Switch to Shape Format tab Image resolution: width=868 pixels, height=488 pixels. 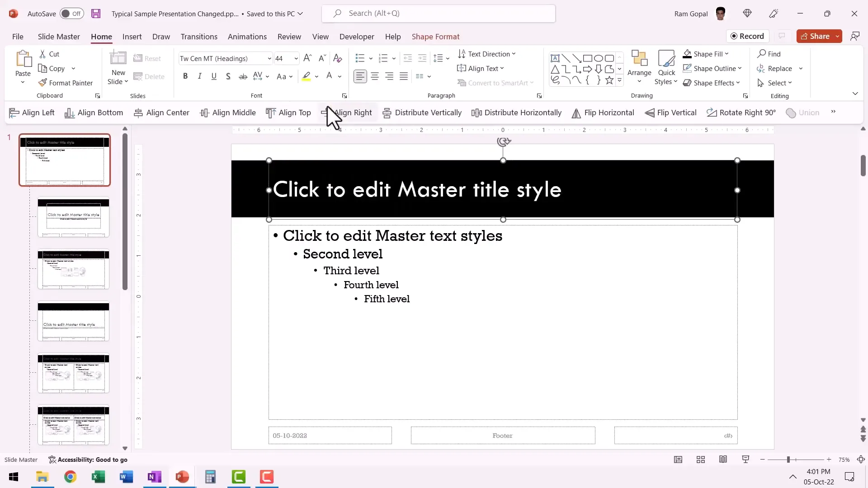435,37
